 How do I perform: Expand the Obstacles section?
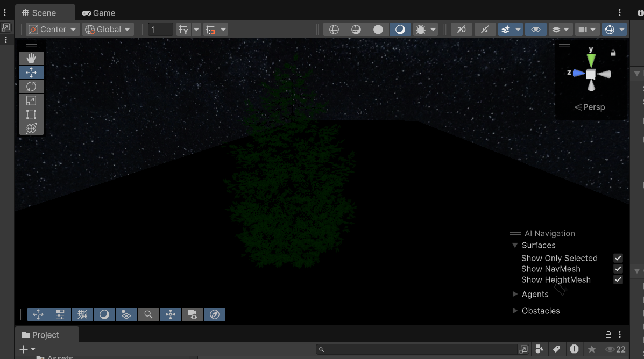pos(515,311)
